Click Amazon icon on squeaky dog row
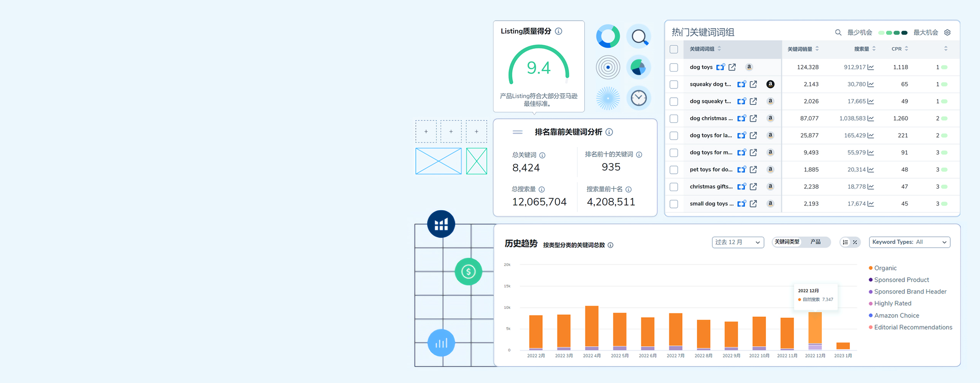This screenshot has width=980, height=383. point(770,84)
